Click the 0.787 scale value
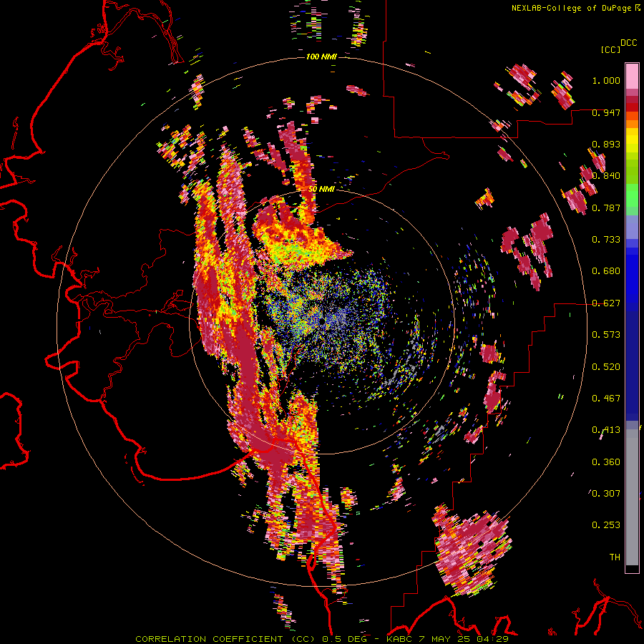Screen dimensions: 644x644 tap(606, 208)
